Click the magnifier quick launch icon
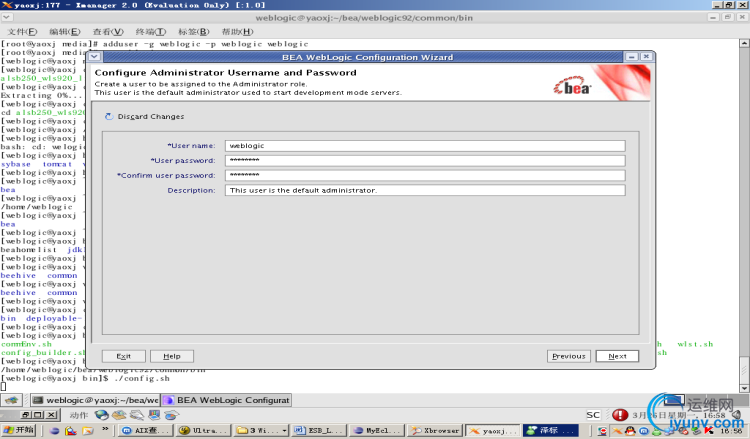The height and width of the screenshot is (439, 750). coord(70,431)
